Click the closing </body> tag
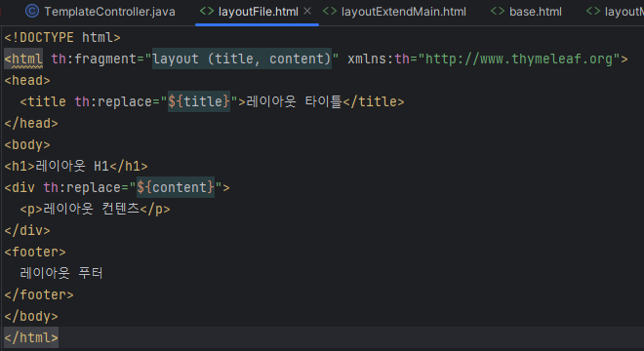644x351 pixels. 31,316
